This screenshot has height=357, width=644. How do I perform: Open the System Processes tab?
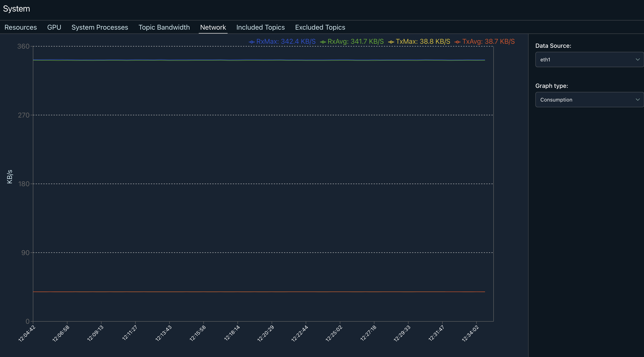click(x=100, y=27)
